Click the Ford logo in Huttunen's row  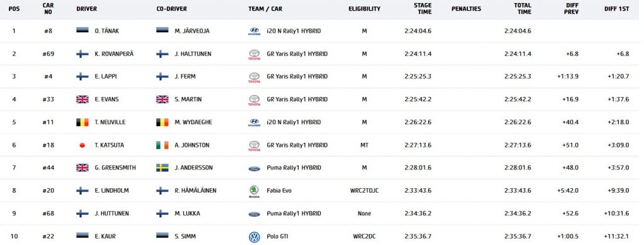point(254,214)
